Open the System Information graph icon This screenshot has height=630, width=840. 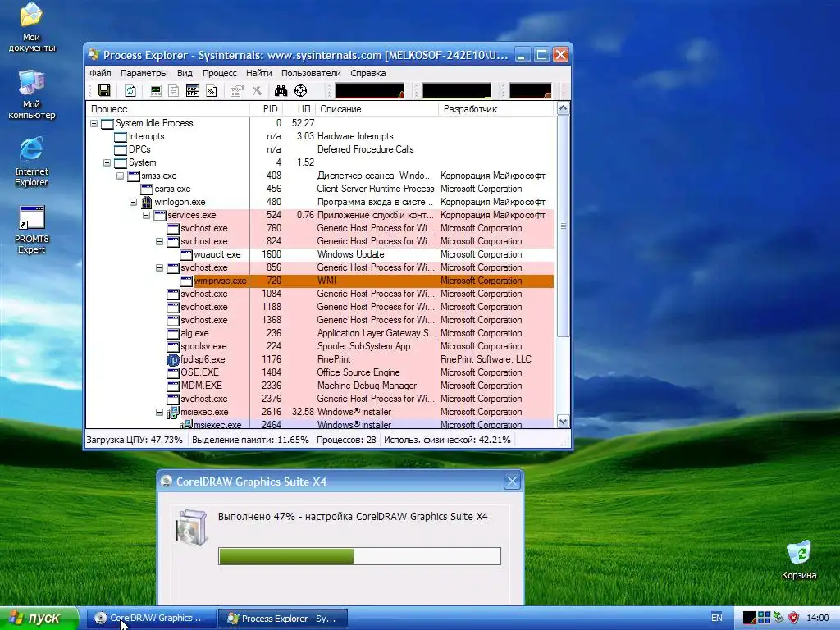pos(155,90)
